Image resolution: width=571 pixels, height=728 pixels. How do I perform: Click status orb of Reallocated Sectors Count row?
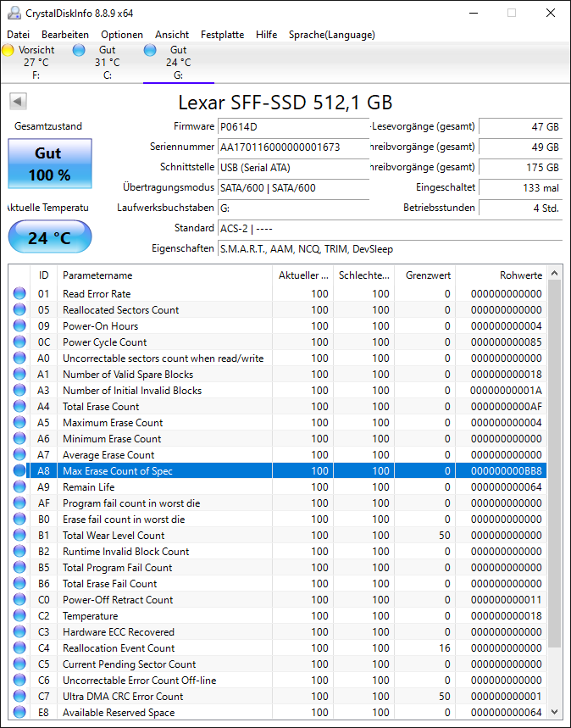tap(19, 309)
